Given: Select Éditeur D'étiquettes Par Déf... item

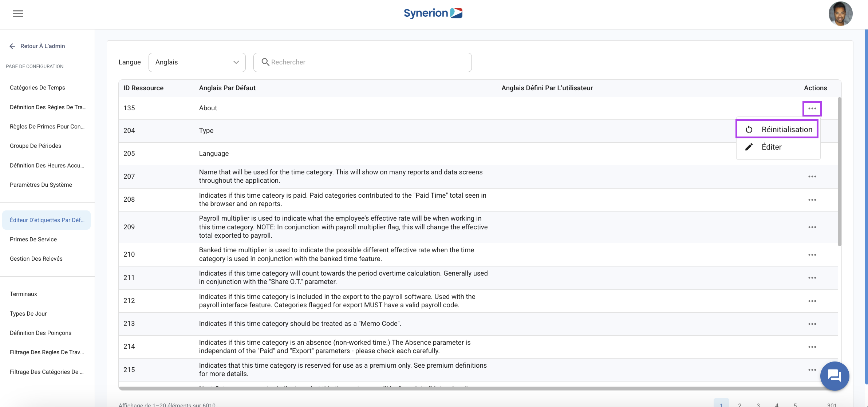Looking at the screenshot, I should tap(47, 220).
